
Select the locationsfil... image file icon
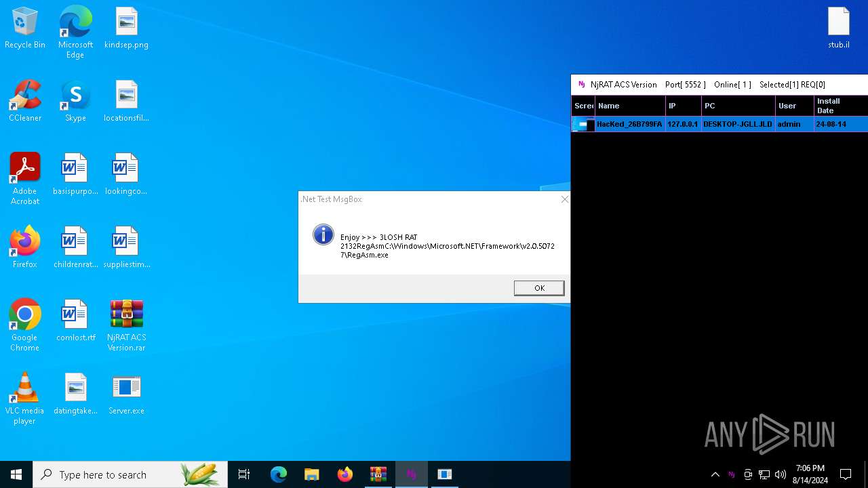point(126,102)
